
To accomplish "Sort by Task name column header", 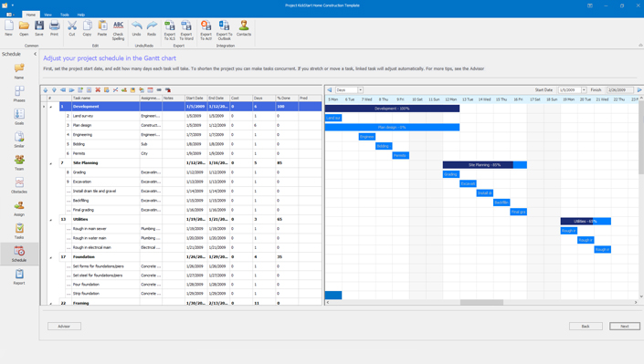I will click(x=106, y=99).
